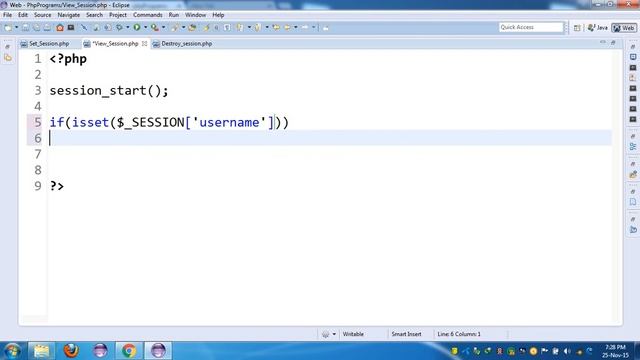Screen dimensions: 640x360
Task: Switch to the Web perspective
Action: (x=624, y=28)
